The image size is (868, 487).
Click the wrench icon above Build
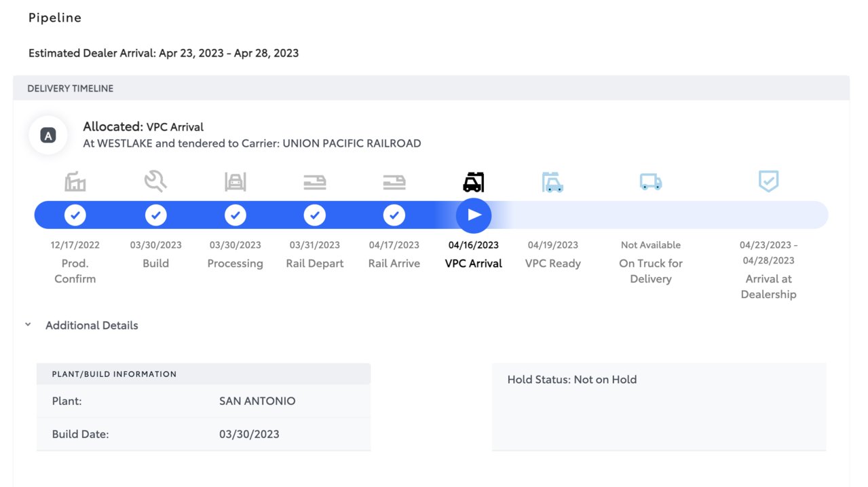155,181
